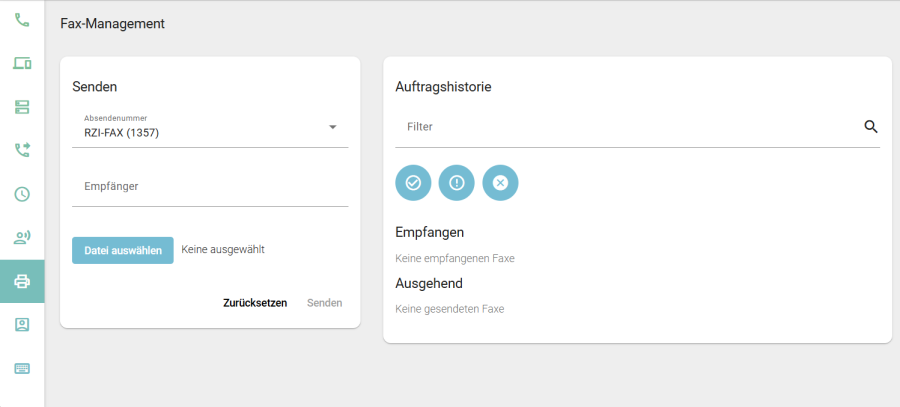The width and height of the screenshot is (900, 407).
Task: Click the Filter text field
Action: (x=630, y=128)
